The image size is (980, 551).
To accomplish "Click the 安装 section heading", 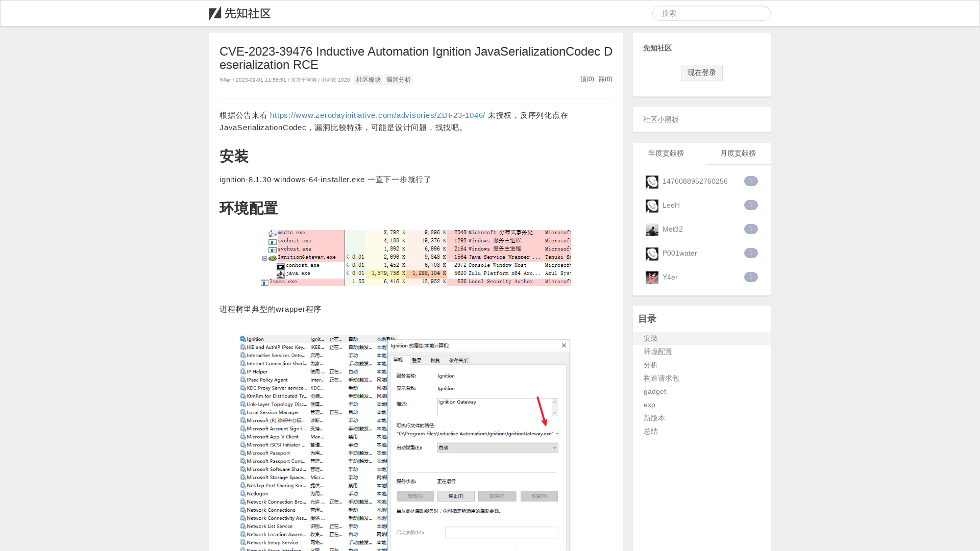I will 234,156.
